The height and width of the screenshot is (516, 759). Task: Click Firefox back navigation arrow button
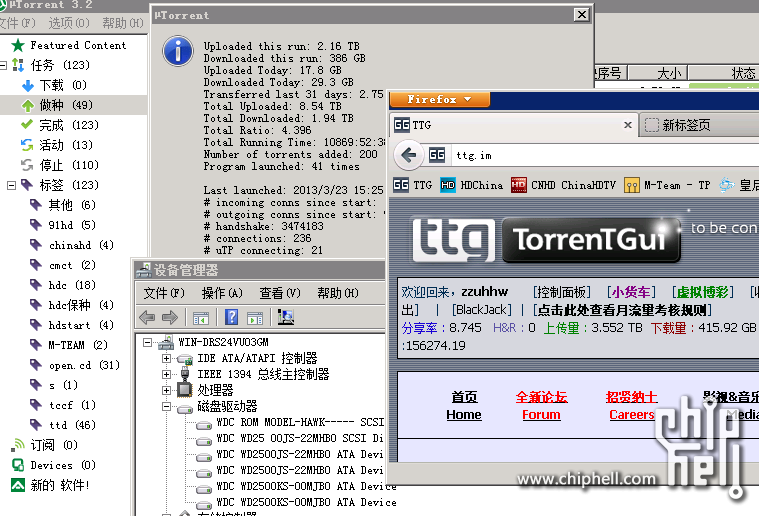coord(409,155)
